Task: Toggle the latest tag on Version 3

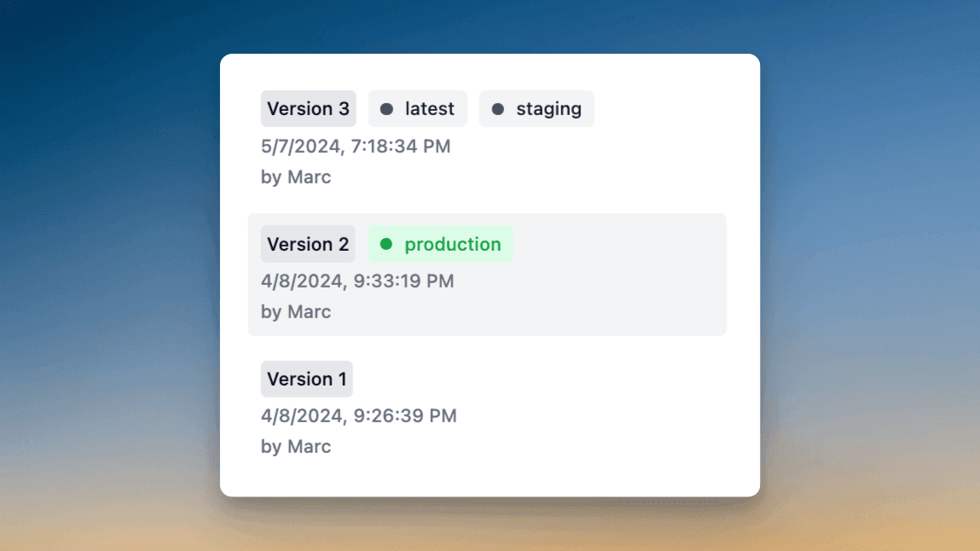Action: pyautogui.click(x=417, y=108)
